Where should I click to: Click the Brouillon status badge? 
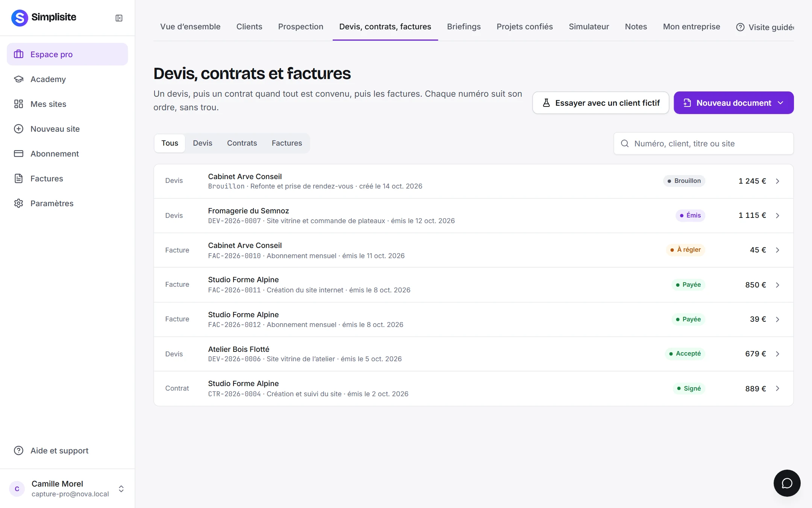[x=684, y=181]
